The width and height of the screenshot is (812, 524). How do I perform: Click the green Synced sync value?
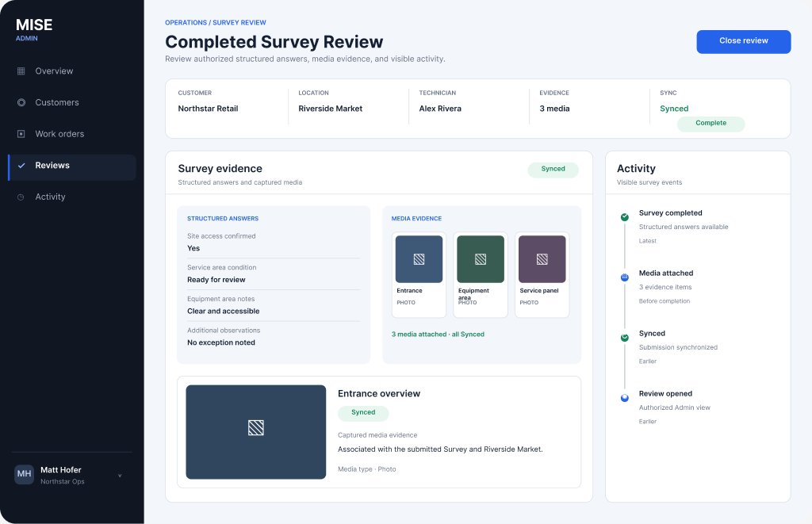[674, 109]
